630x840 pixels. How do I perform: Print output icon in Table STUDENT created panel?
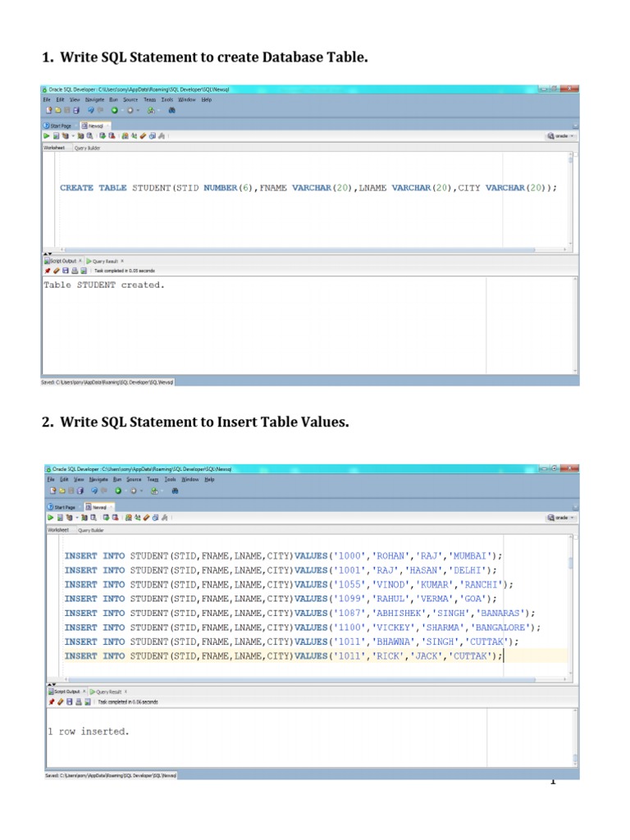point(75,271)
